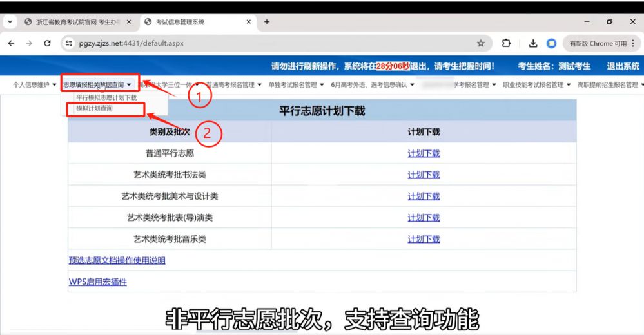
Task: Open the Chrome downloads icon
Action: [x=533, y=43]
